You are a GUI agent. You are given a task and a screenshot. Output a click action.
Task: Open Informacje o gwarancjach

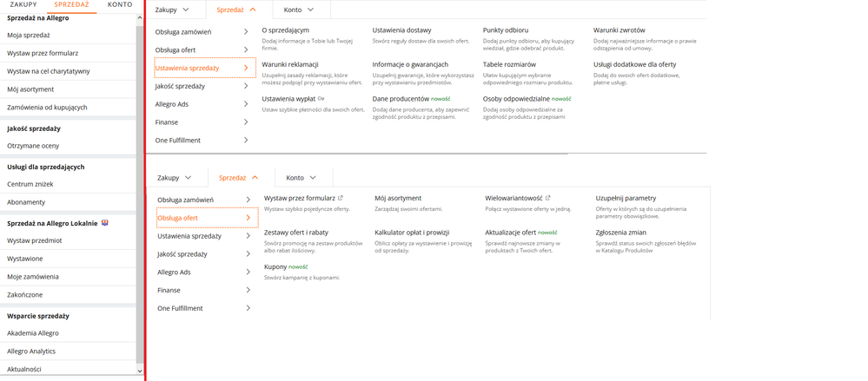click(410, 64)
